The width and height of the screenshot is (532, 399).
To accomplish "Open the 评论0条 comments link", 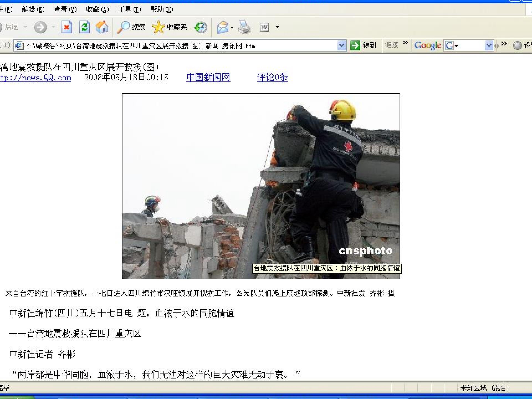I will [272, 77].
